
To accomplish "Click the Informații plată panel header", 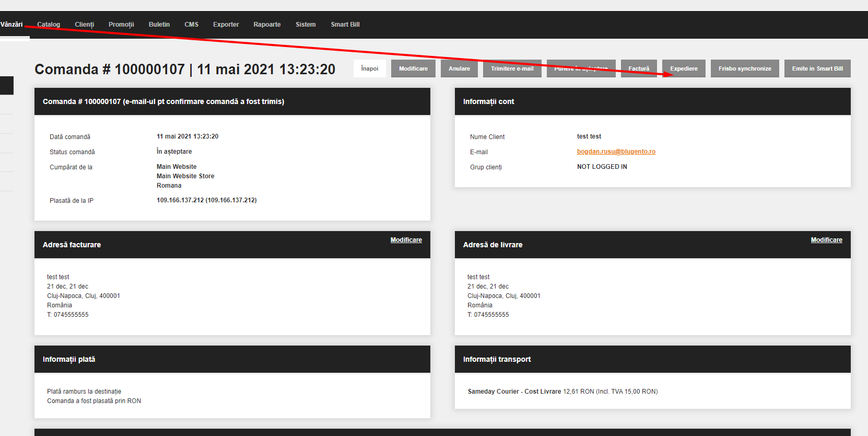I will coord(232,359).
